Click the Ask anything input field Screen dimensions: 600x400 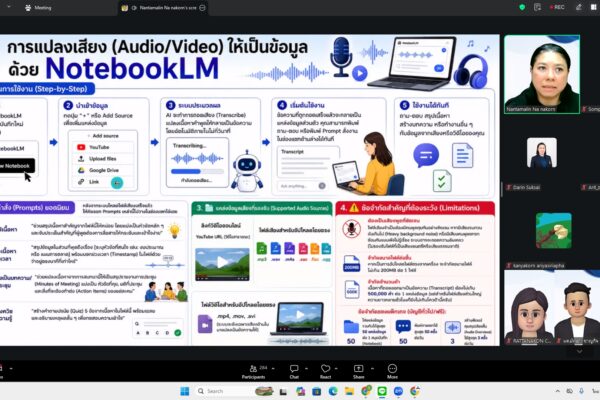pos(302,186)
